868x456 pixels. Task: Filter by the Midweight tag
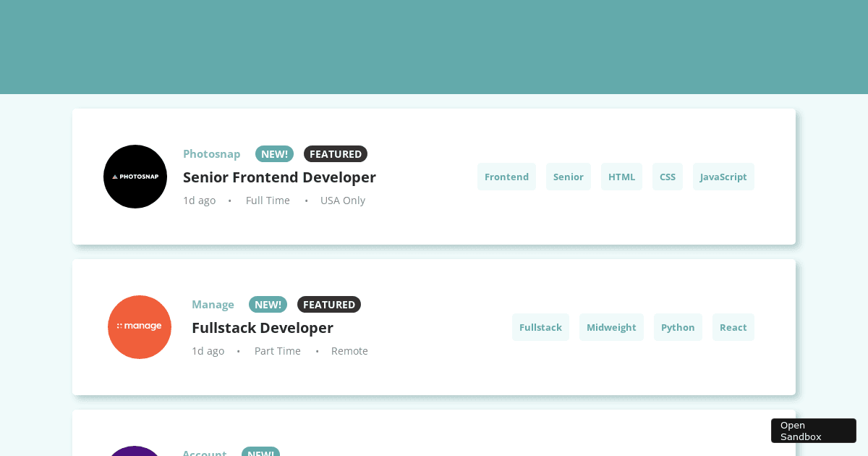pos(611,327)
